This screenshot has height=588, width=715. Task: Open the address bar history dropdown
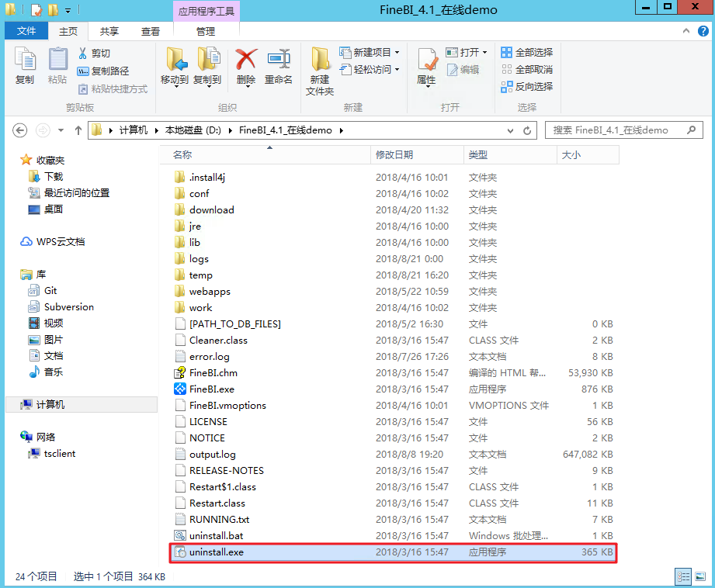(x=510, y=131)
